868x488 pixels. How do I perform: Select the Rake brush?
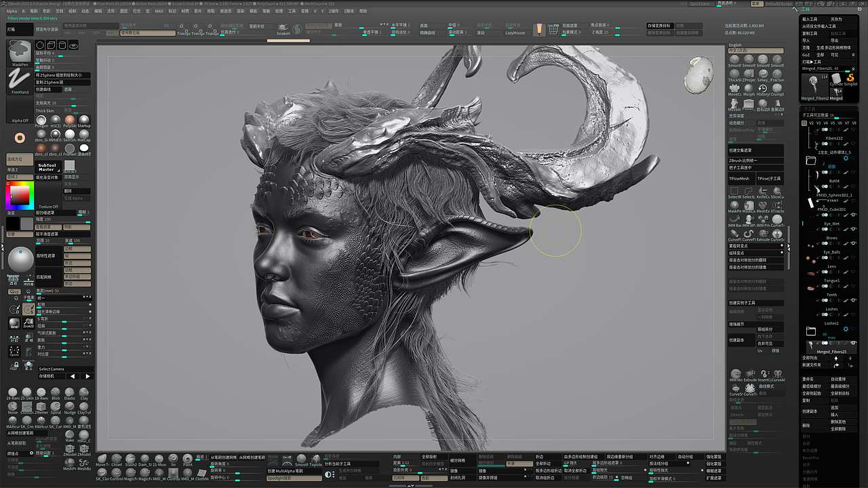pyautogui.click(x=70, y=436)
